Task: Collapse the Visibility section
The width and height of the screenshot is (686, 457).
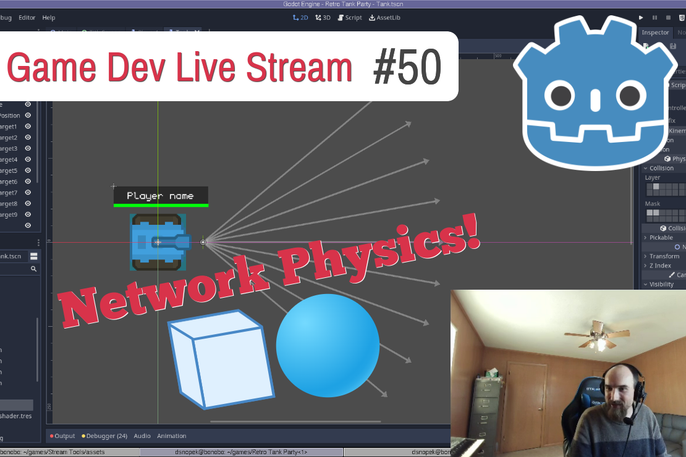Action: click(661, 284)
